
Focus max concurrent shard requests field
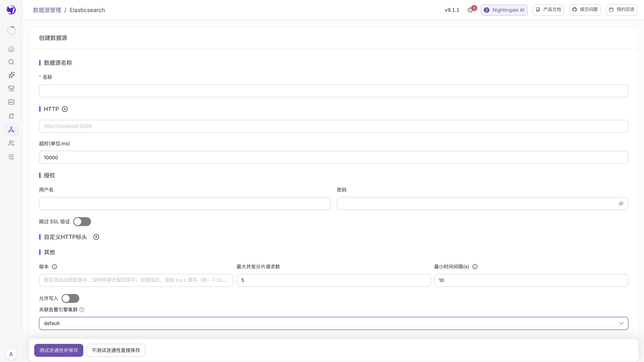tap(333, 280)
